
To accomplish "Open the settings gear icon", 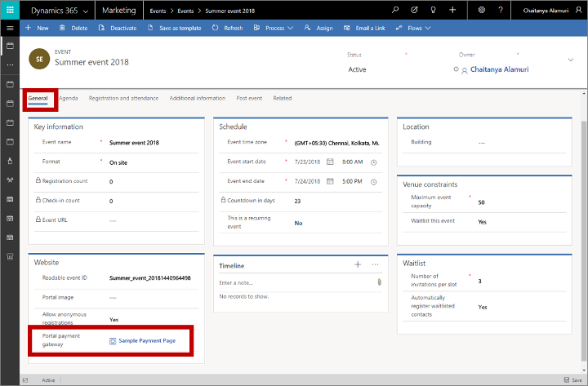I will [481, 11].
